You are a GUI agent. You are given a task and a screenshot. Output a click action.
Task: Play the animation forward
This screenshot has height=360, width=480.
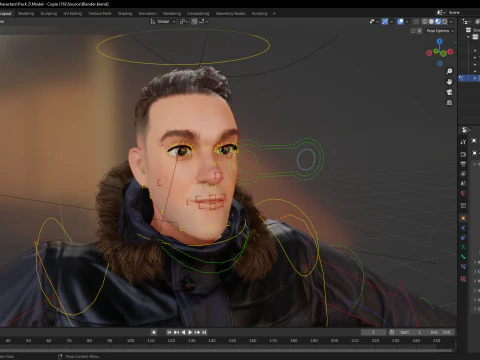pyautogui.click(x=190, y=332)
